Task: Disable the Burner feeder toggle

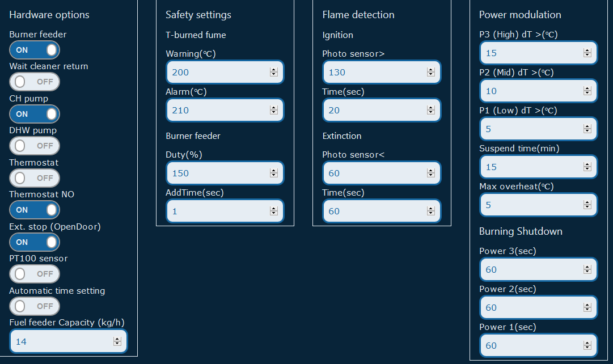Action: (x=34, y=50)
